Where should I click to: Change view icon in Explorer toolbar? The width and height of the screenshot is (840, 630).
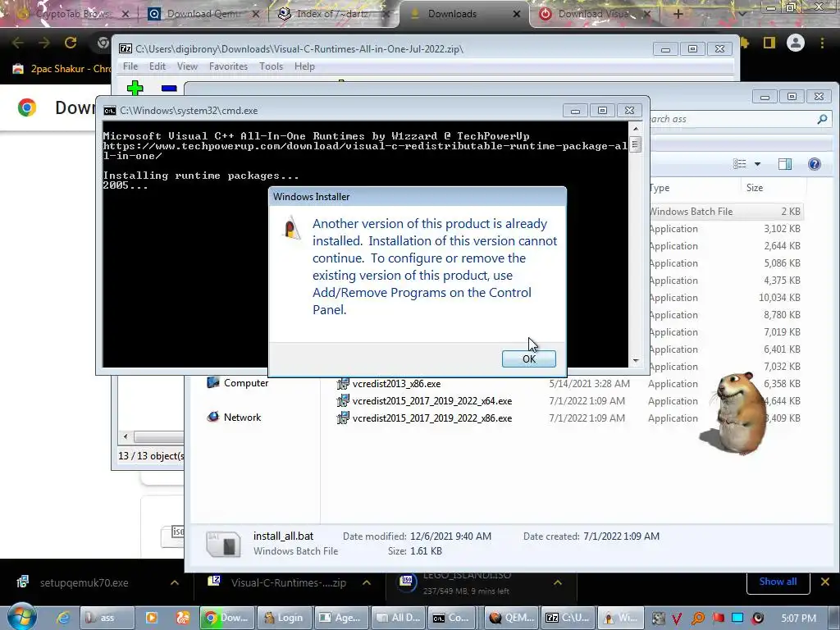click(x=740, y=164)
